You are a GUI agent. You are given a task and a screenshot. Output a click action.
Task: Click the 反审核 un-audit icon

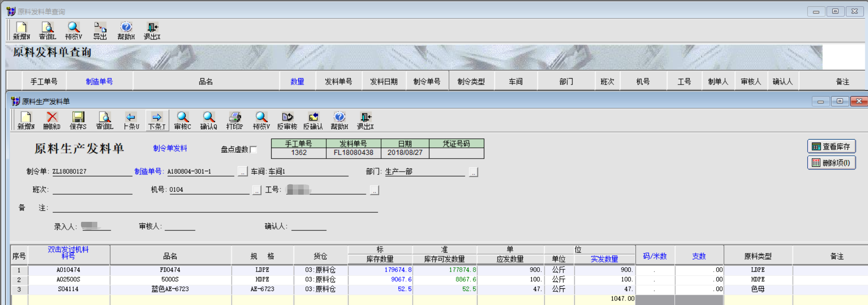pos(287,121)
